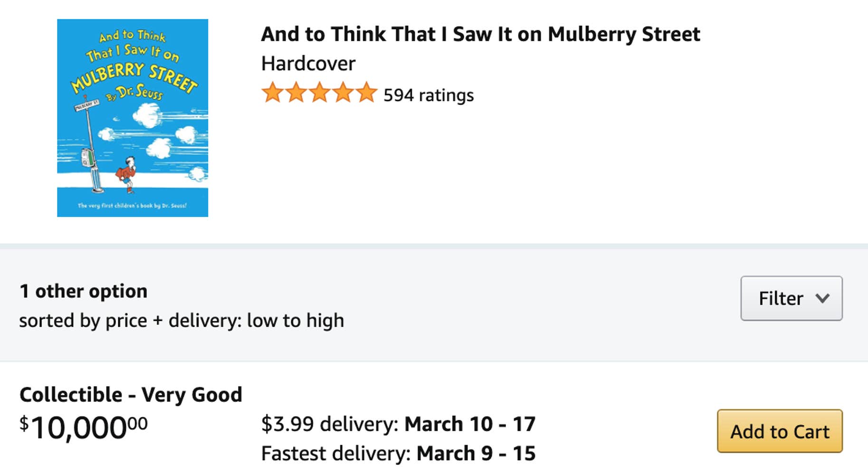Viewport: 868px width, 475px height.
Task: Click the Fastest delivery March 9 - 15 line
Action: pos(398,453)
